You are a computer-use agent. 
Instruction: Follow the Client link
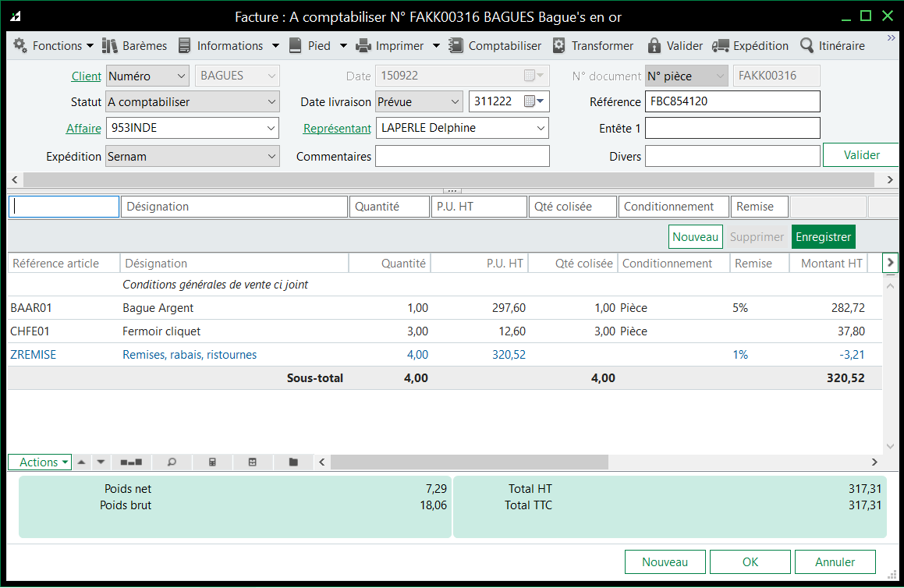point(87,76)
